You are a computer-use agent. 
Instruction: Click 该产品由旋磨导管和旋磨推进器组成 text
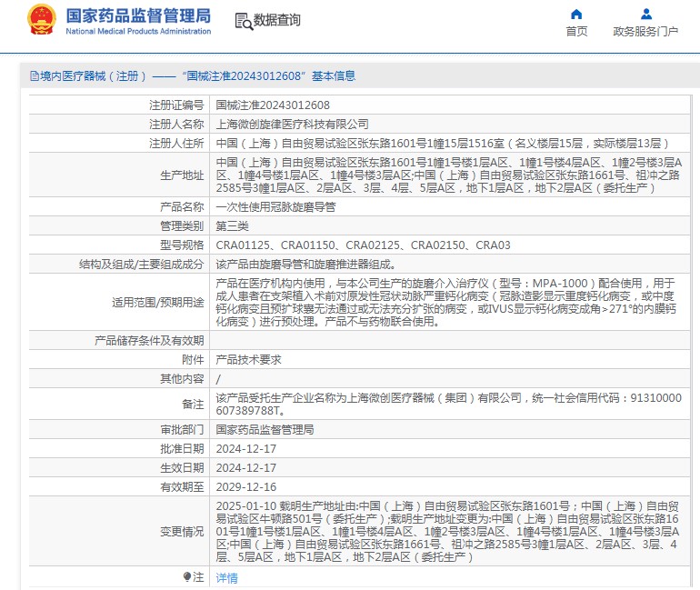pos(305,265)
